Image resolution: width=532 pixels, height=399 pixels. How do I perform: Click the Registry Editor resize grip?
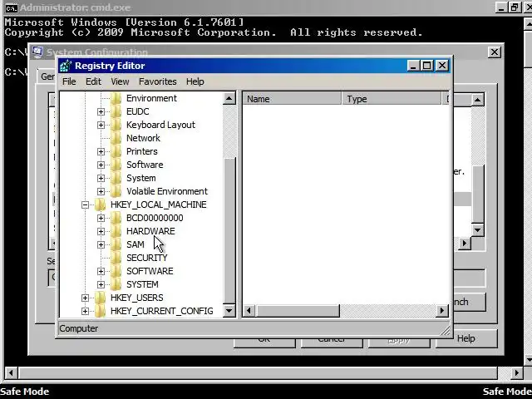click(445, 330)
